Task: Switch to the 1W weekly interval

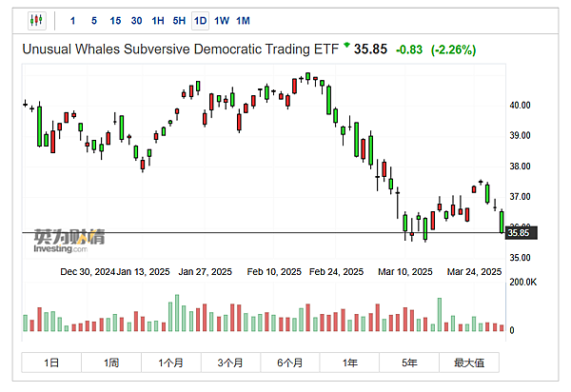Action: pyautogui.click(x=222, y=21)
